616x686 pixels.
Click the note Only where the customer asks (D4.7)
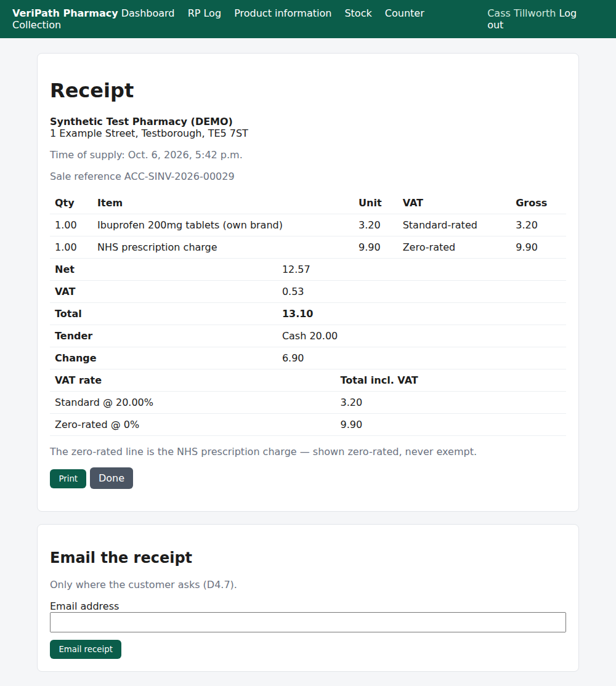point(143,584)
